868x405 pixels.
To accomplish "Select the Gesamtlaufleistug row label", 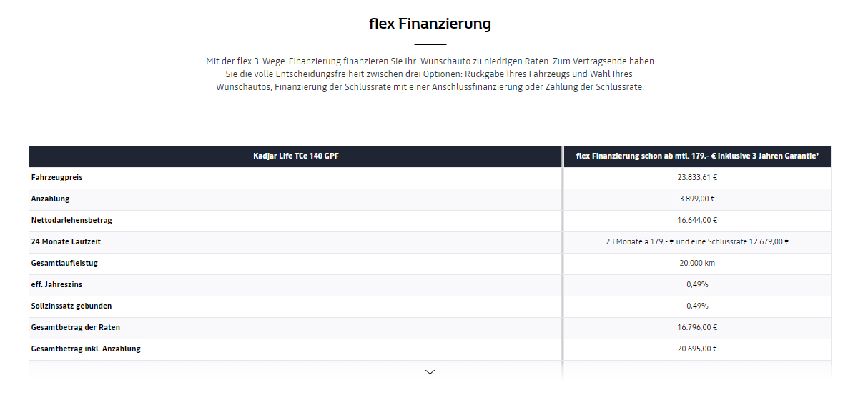I will (x=64, y=263).
